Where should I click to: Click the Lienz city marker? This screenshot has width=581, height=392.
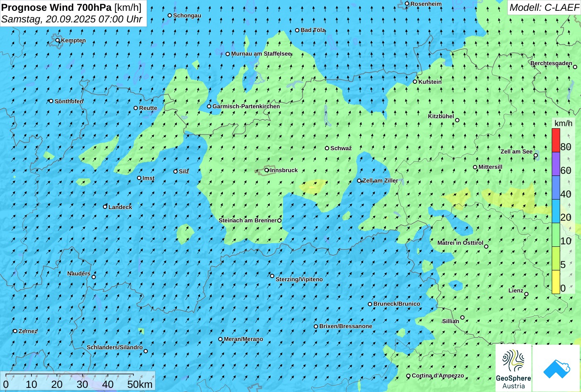[526, 294]
